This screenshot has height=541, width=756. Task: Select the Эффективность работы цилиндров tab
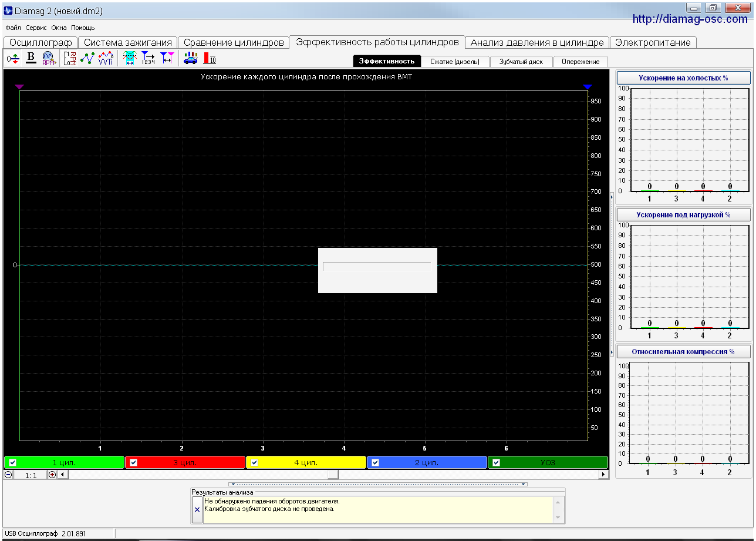(x=377, y=42)
